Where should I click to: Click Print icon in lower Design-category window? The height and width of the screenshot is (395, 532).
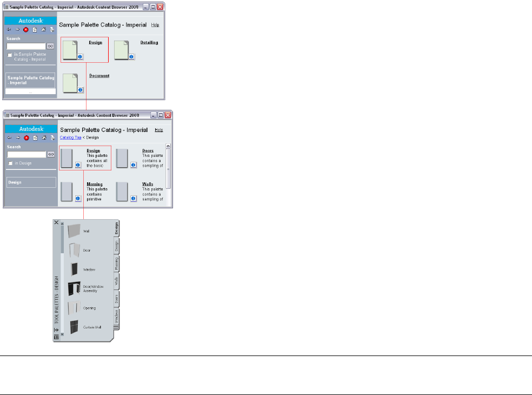pos(52,137)
